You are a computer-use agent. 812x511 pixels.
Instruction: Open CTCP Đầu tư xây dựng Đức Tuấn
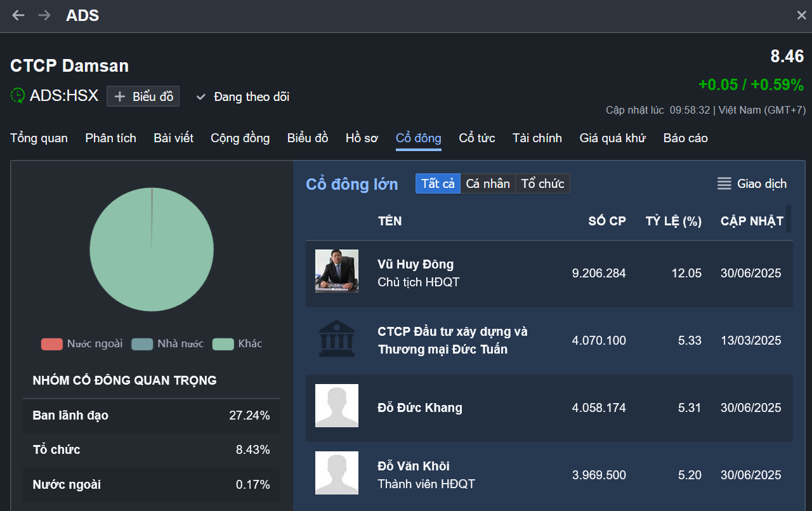point(452,340)
